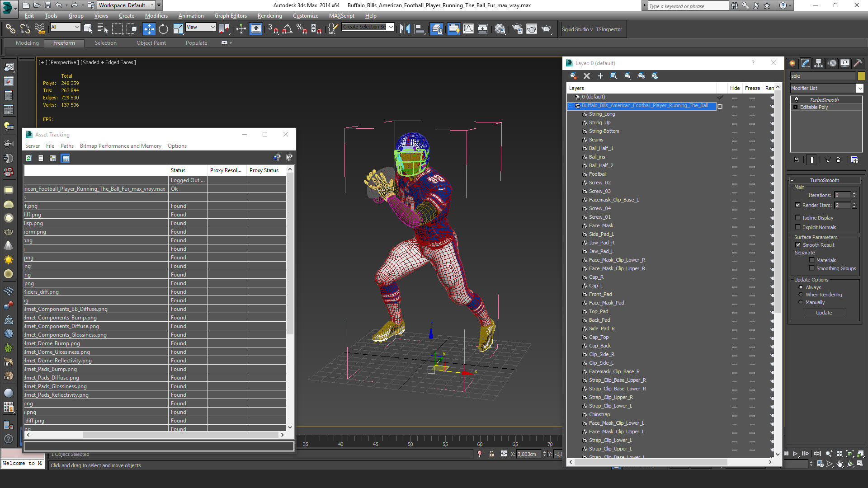Click the Status column header

(188, 170)
